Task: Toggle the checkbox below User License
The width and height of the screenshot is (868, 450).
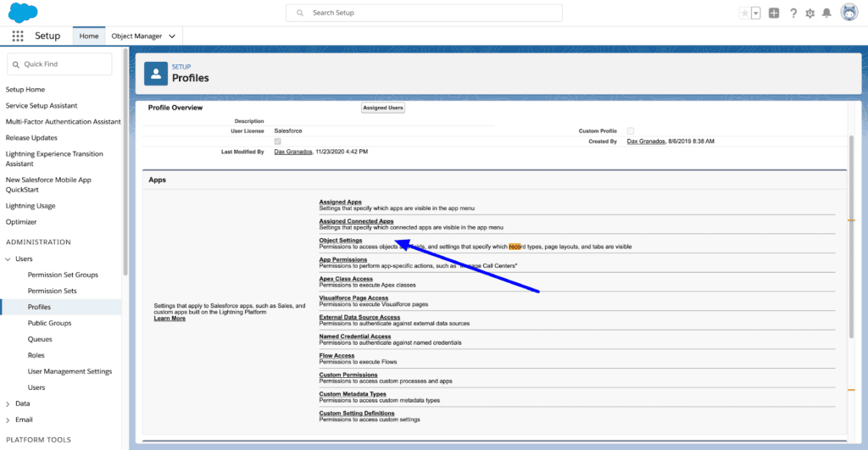Action: point(277,142)
